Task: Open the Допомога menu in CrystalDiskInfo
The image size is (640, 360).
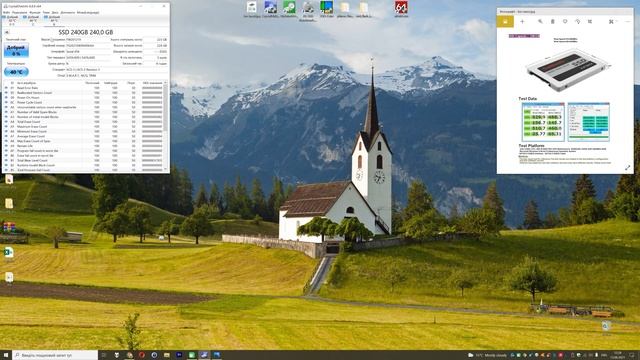Action: click(67, 13)
